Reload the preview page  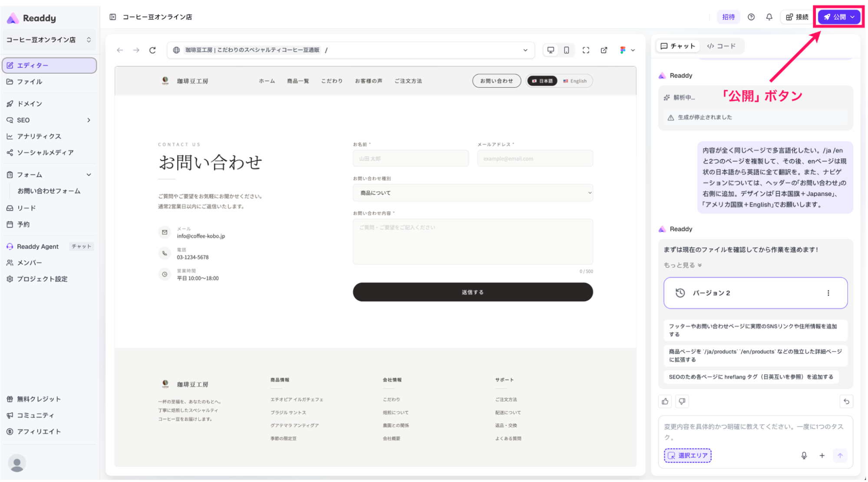click(152, 50)
